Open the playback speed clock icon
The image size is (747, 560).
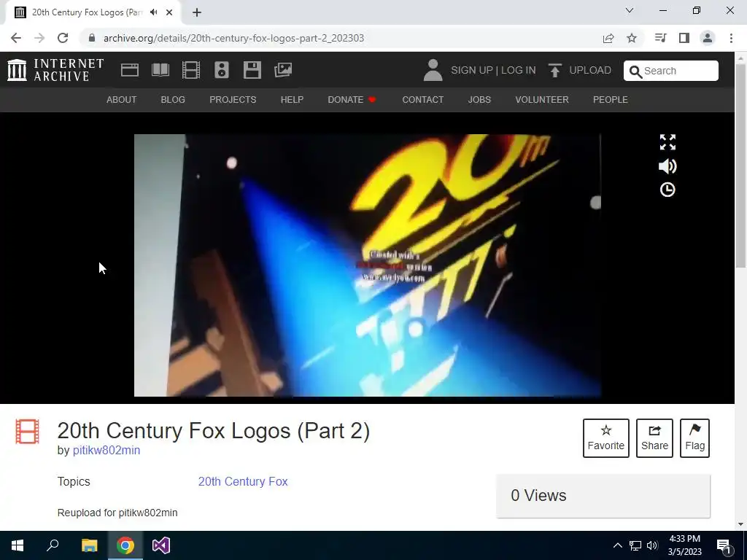click(667, 190)
